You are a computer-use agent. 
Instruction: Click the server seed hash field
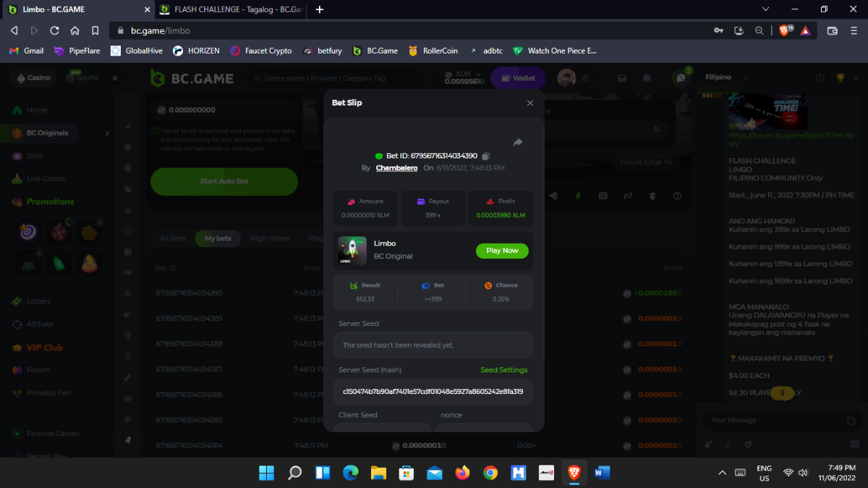click(433, 391)
